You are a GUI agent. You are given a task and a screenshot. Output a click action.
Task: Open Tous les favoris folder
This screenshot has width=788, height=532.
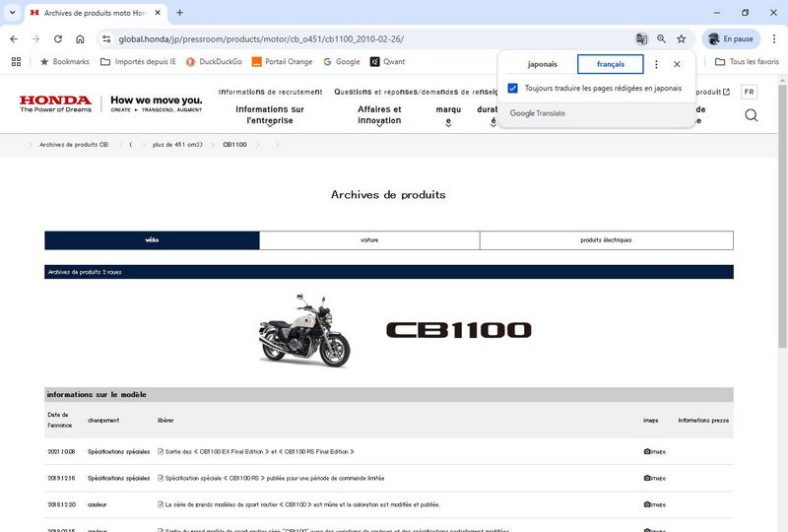747,62
